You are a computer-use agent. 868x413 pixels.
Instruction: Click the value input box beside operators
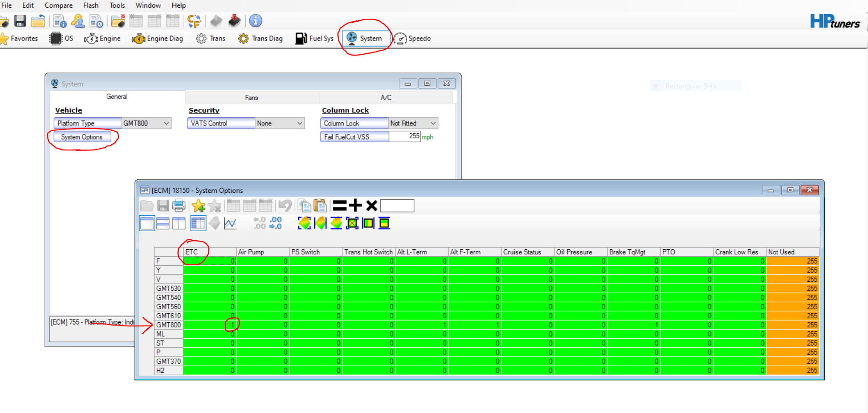397,206
